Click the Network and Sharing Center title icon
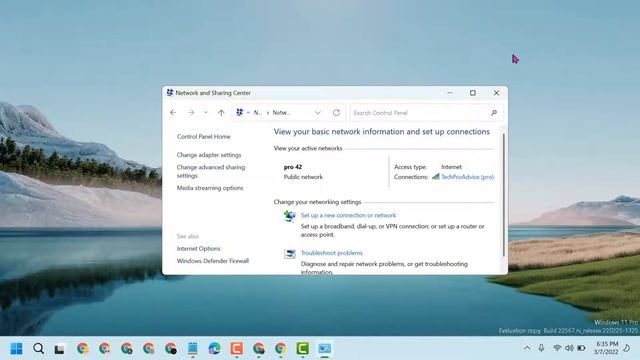This screenshot has height=360, width=640. point(170,93)
